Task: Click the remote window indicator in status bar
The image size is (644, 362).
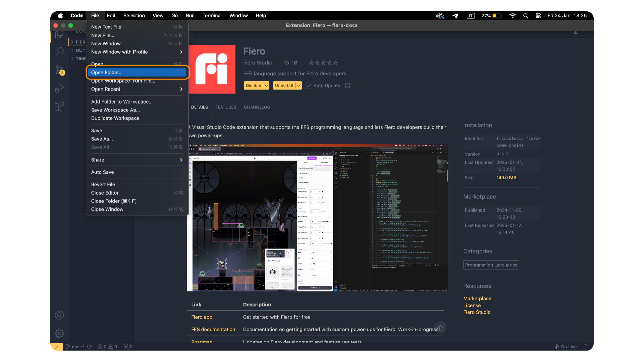Action: (x=57, y=347)
